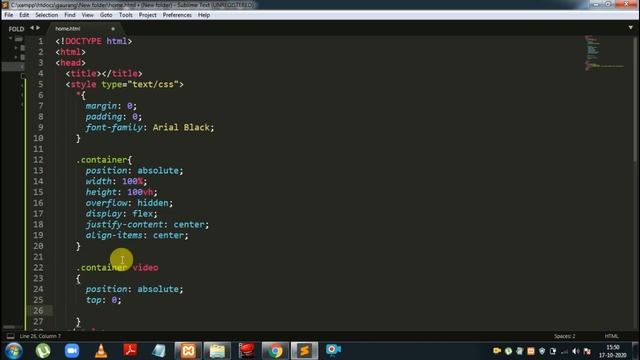This screenshot has height=360, width=640.
Task: Open the volume speaker tray icon
Action: pyautogui.click(x=576, y=351)
